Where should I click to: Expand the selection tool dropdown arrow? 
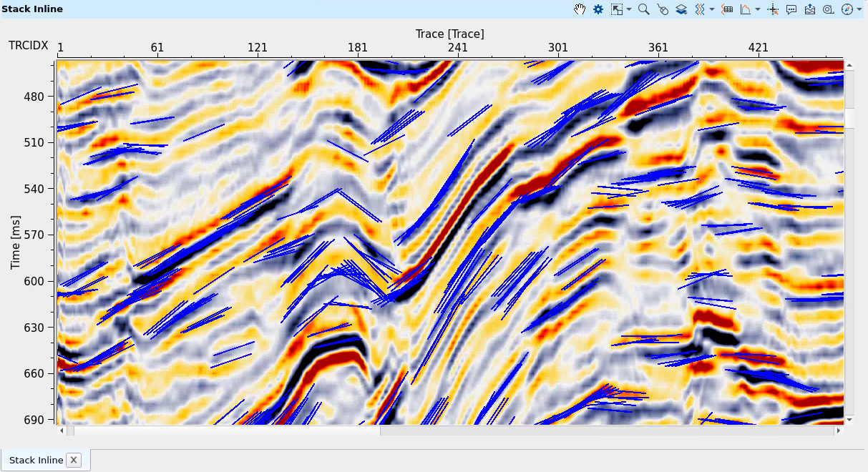coord(628,9)
